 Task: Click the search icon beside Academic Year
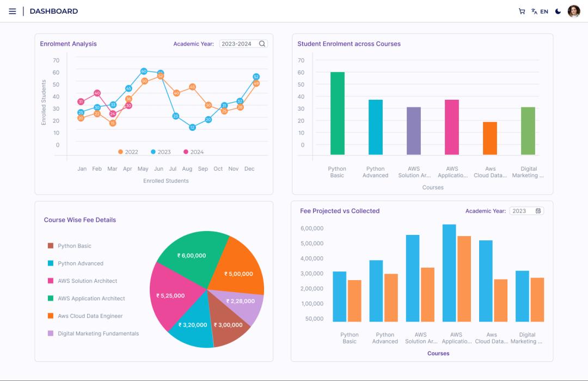(262, 44)
